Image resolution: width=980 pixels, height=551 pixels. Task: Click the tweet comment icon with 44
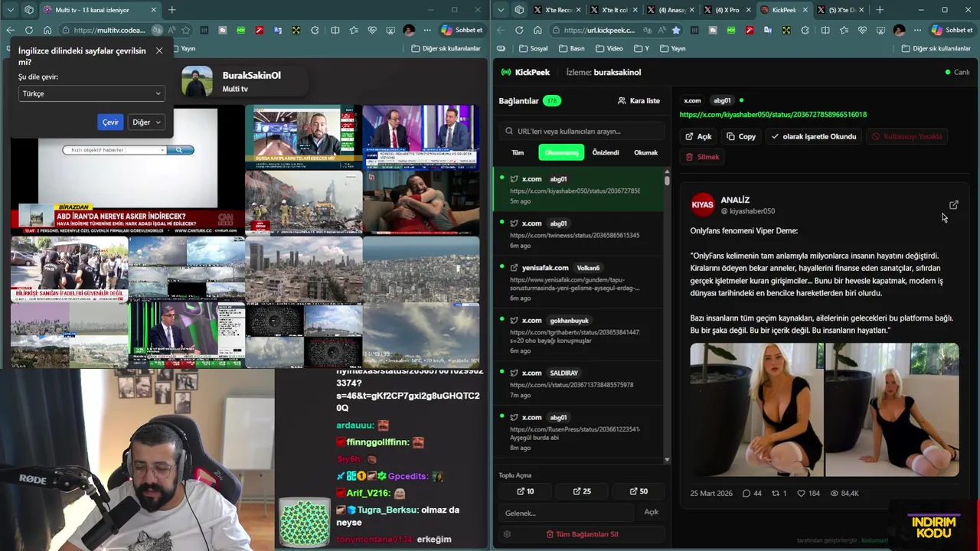[746, 494]
